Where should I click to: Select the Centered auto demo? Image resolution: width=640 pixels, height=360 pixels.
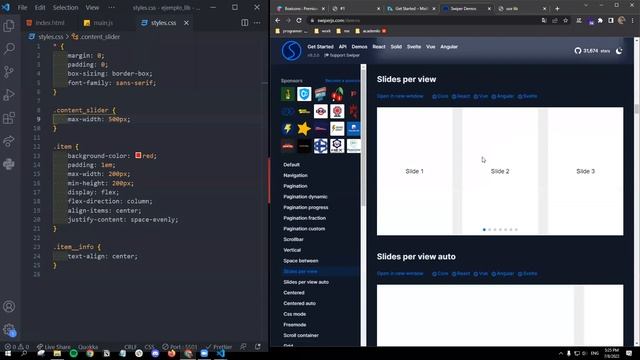point(299,303)
